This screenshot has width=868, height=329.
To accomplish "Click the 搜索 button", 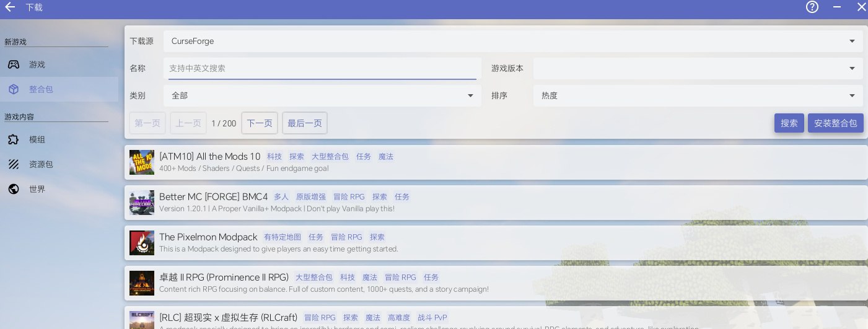I will click(x=789, y=123).
